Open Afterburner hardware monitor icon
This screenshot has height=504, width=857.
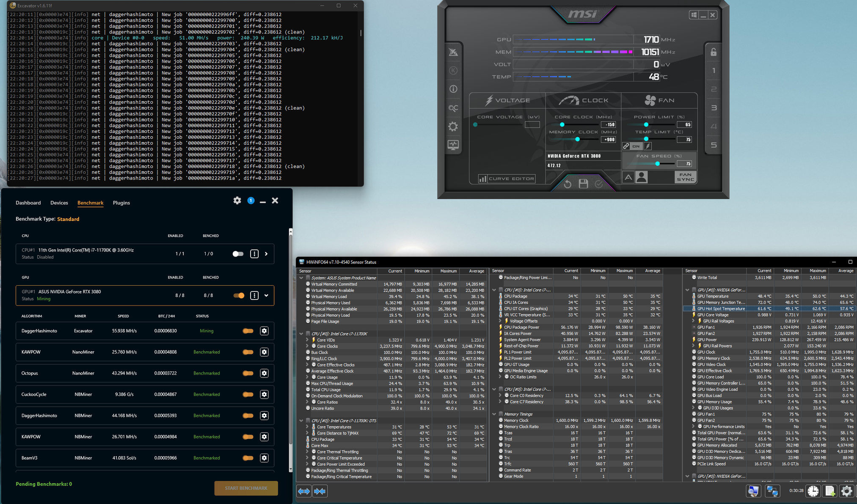(x=453, y=145)
